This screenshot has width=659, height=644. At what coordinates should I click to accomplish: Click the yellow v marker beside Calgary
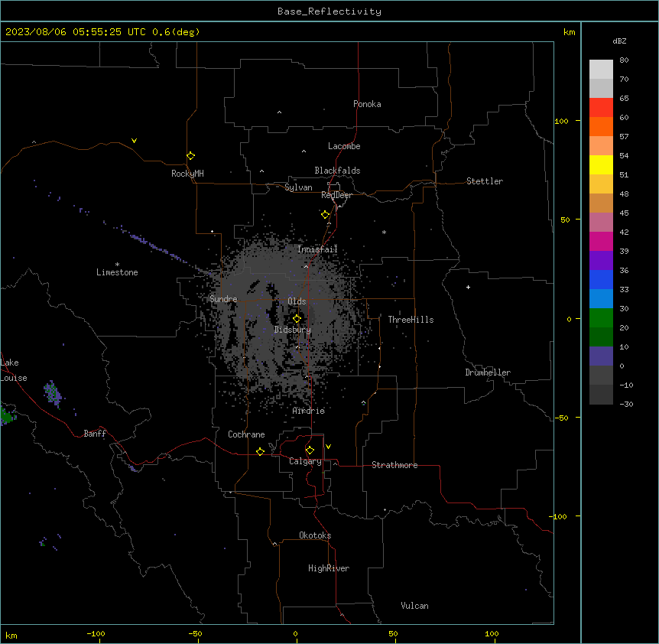click(x=328, y=447)
